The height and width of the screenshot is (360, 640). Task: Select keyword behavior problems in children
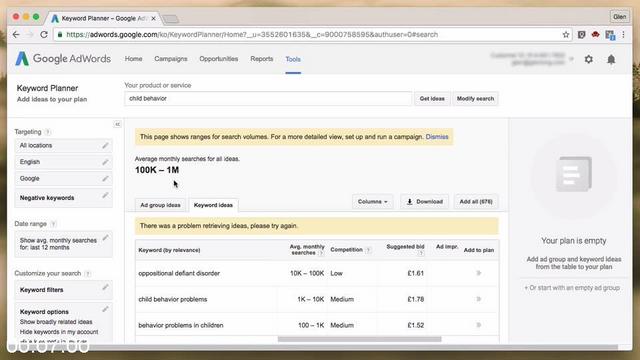181,325
